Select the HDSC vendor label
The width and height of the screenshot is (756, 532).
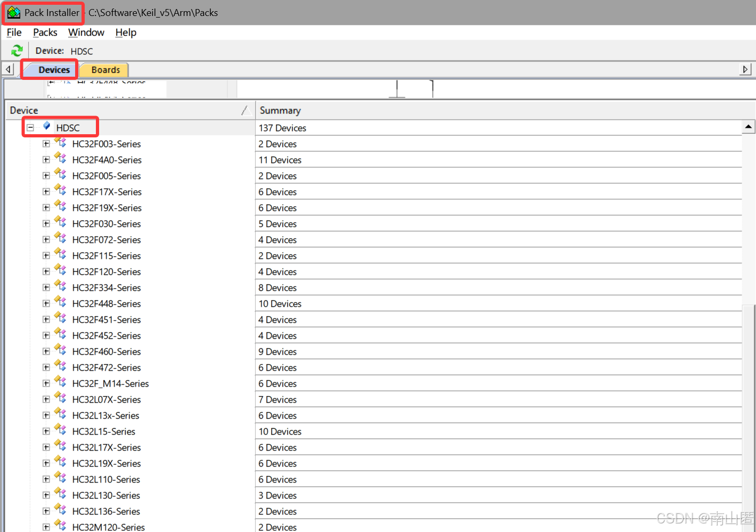[x=68, y=128]
